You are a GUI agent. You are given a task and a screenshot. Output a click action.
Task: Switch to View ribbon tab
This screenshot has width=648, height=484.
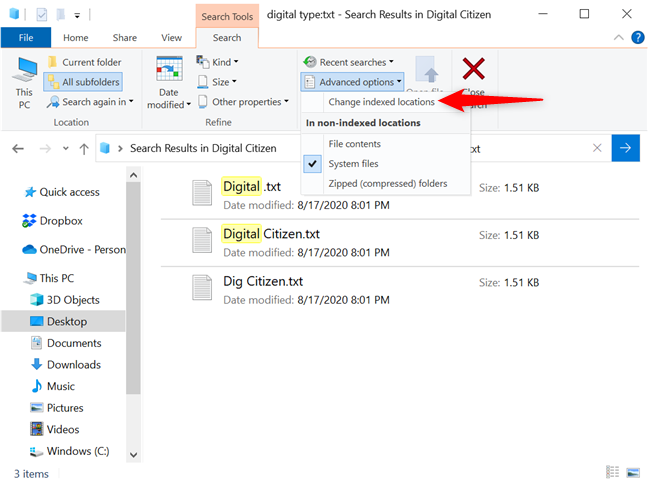tap(171, 38)
